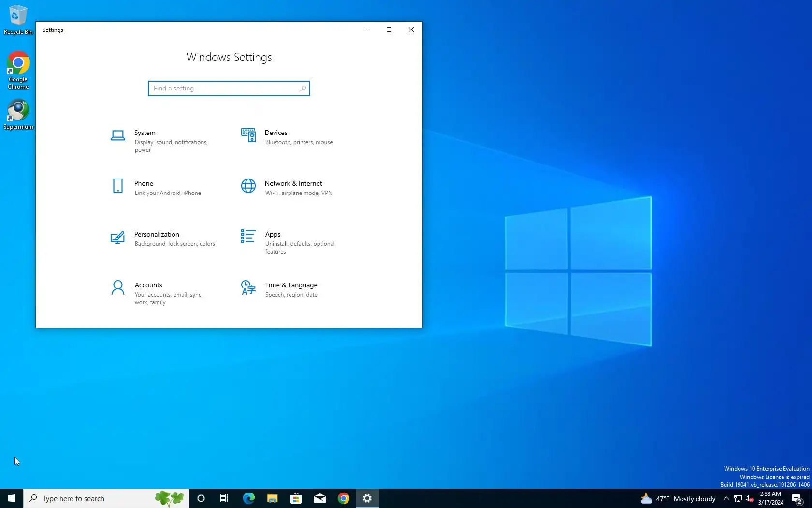Close the Settings window
The height and width of the screenshot is (508, 812).
tap(411, 30)
